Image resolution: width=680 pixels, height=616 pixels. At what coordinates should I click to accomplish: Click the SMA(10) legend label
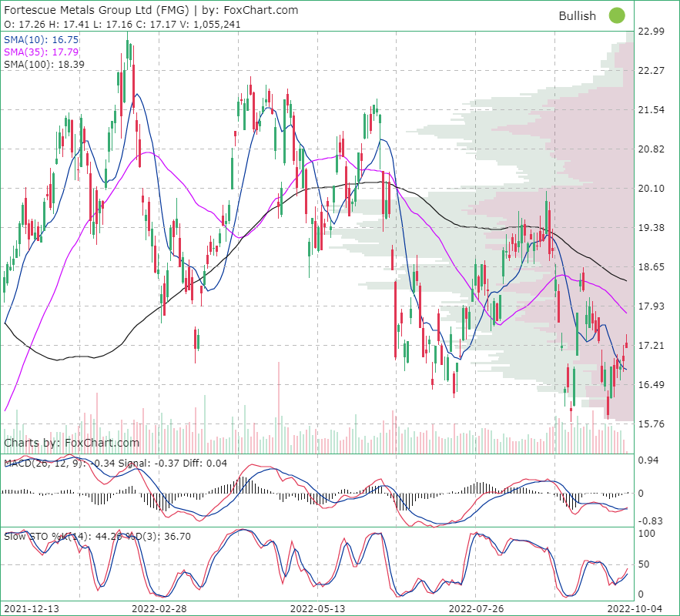tap(38, 39)
